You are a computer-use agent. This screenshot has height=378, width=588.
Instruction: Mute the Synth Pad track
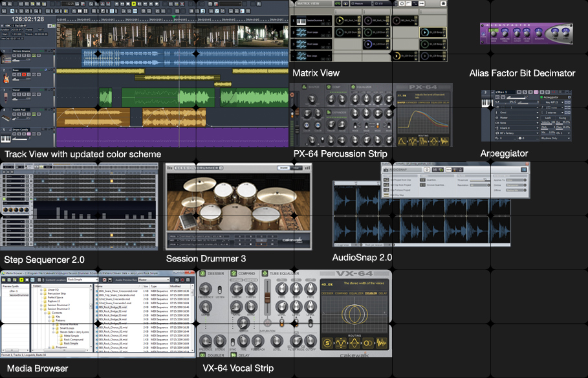coord(15,114)
